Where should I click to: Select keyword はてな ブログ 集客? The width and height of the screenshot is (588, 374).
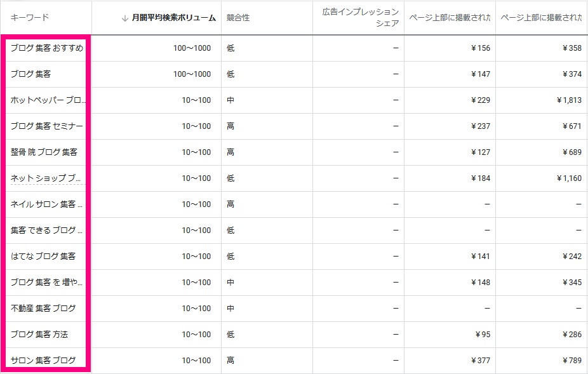(x=43, y=257)
